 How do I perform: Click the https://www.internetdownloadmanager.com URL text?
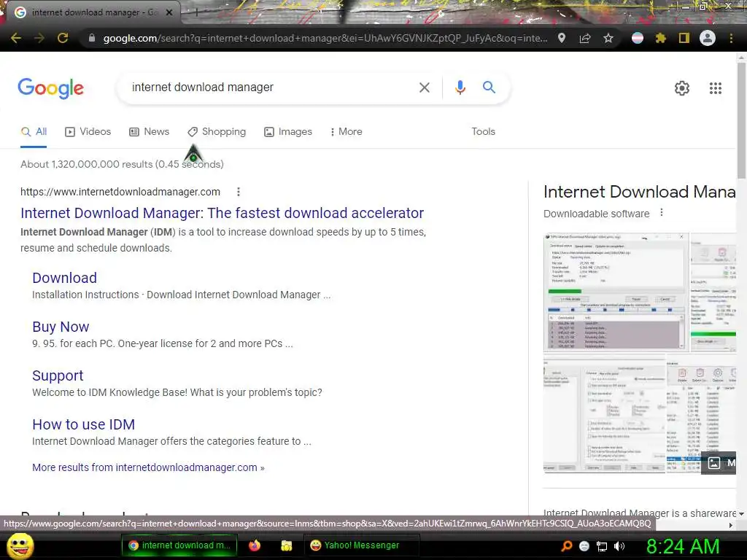pyautogui.click(x=120, y=192)
